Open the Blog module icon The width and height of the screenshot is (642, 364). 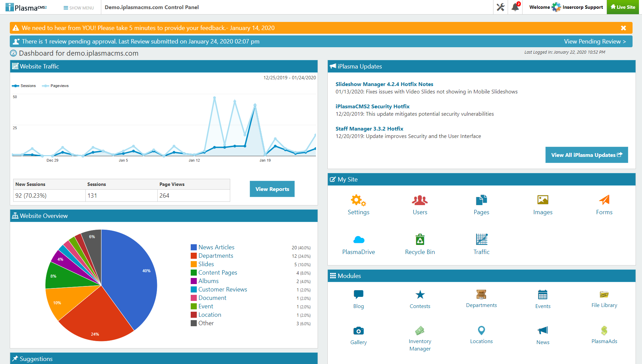[x=358, y=295]
